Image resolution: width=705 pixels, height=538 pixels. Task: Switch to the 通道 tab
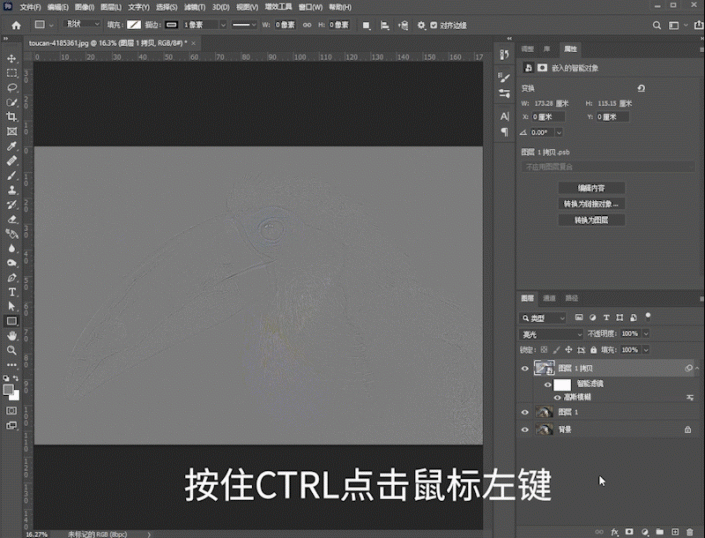pyautogui.click(x=549, y=298)
